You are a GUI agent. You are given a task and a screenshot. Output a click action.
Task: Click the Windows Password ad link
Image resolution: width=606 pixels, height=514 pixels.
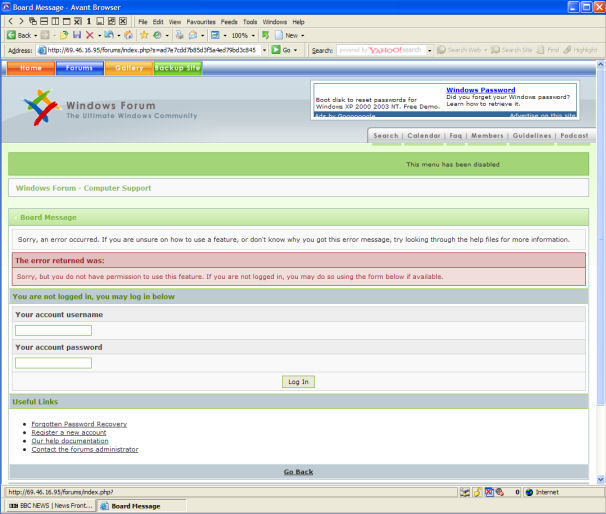[x=480, y=90]
